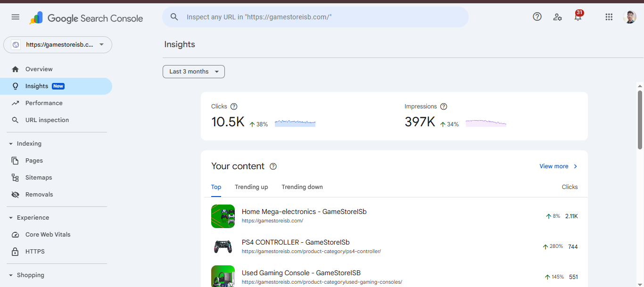The height and width of the screenshot is (287, 644).
Task: Click Your content help icon
Action: pyautogui.click(x=273, y=166)
